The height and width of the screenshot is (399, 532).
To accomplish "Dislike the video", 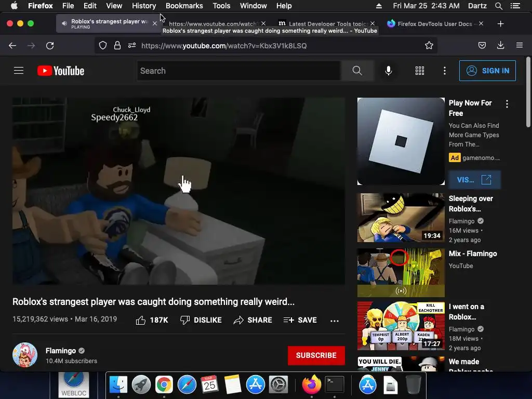I will (201, 320).
